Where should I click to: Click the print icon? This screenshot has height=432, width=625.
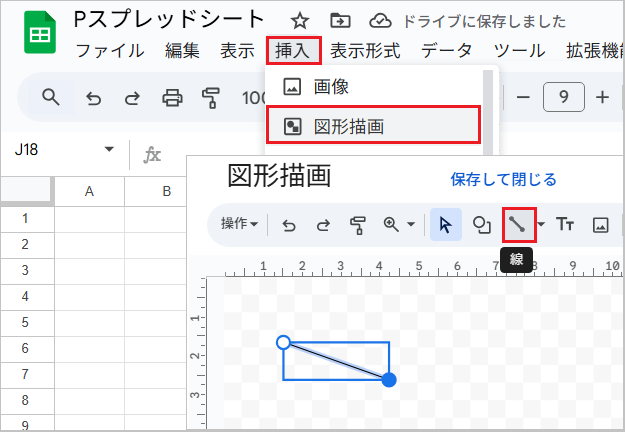pyautogui.click(x=172, y=98)
